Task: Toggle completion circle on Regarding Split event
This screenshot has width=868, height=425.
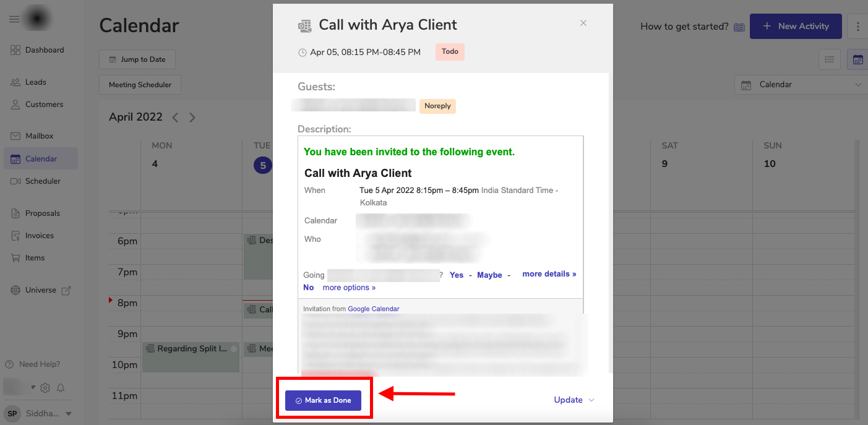Action: (234, 349)
